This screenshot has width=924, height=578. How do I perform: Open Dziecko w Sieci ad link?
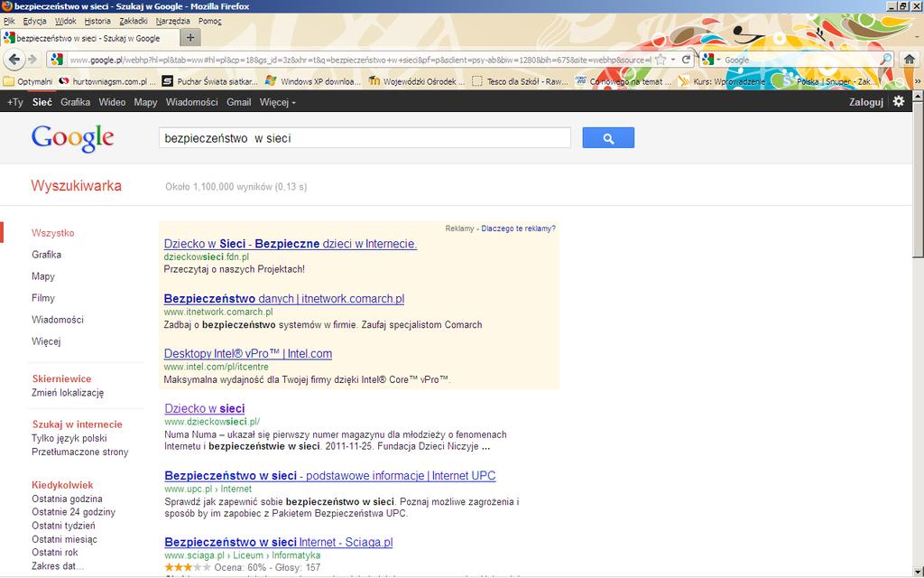[291, 244]
